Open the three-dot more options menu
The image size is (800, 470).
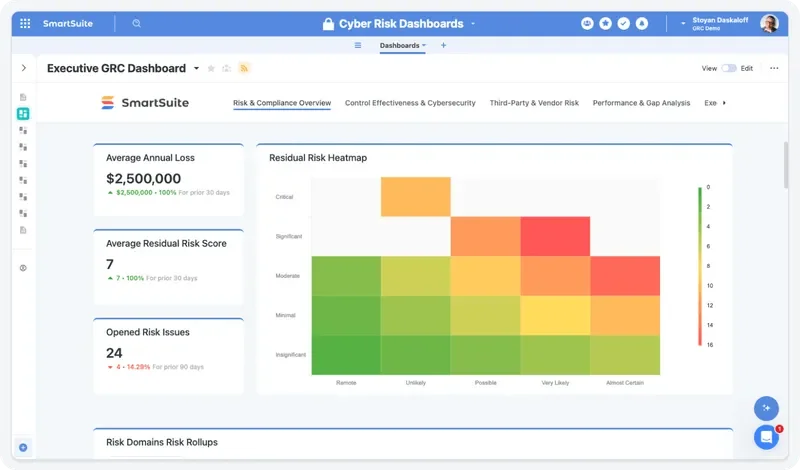point(774,68)
